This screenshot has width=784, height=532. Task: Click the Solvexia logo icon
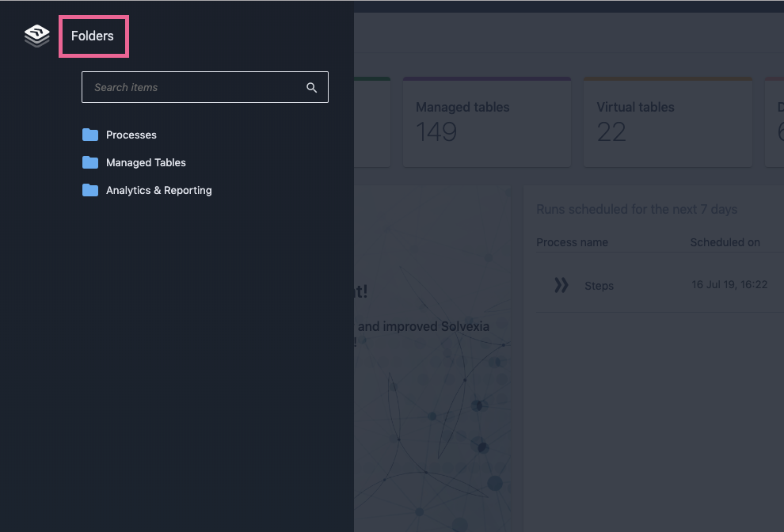[37, 36]
